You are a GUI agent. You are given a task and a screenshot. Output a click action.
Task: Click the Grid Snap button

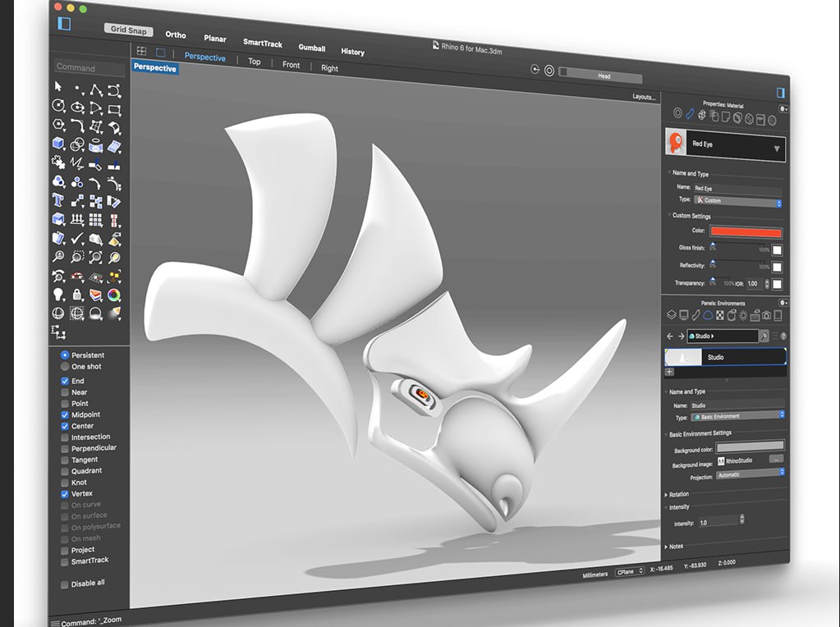[x=127, y=29]
